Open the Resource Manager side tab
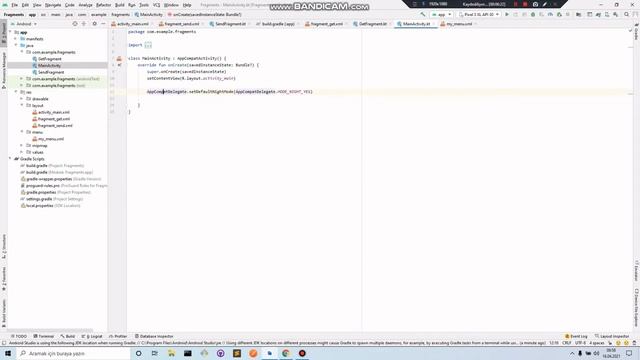This screenshot has width=640, height=360. pyautogui.click(x=4, y=70)
